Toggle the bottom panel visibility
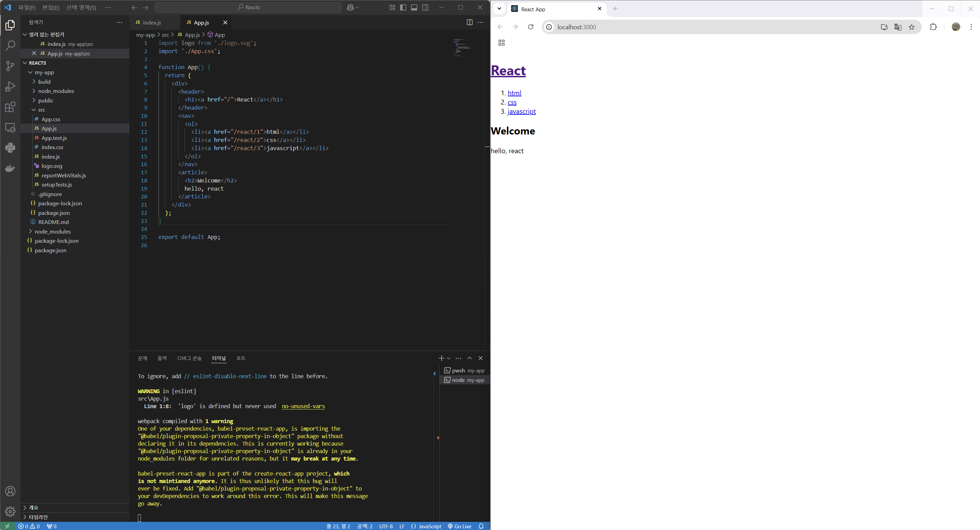 coord(414,7)
